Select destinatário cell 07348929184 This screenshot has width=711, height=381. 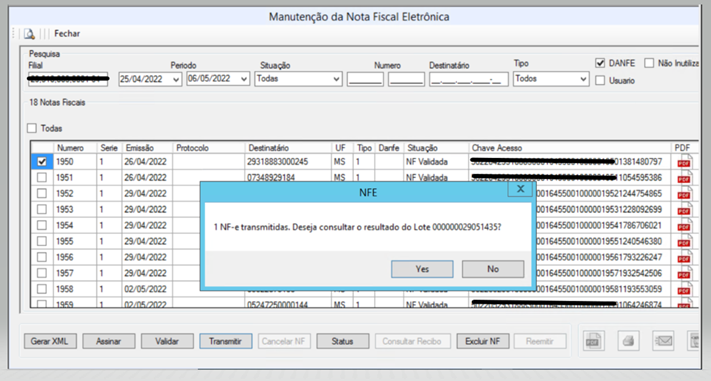pos(288,177)
